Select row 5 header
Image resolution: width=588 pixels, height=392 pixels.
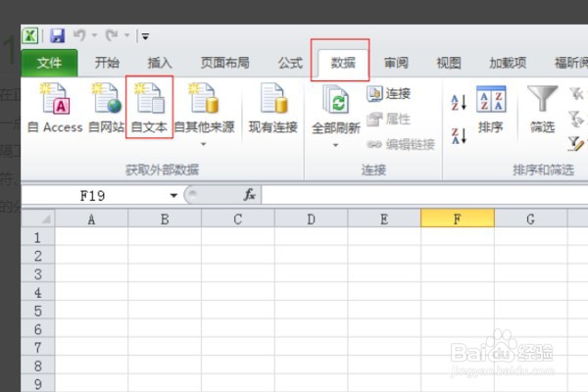tap(38, 311)
